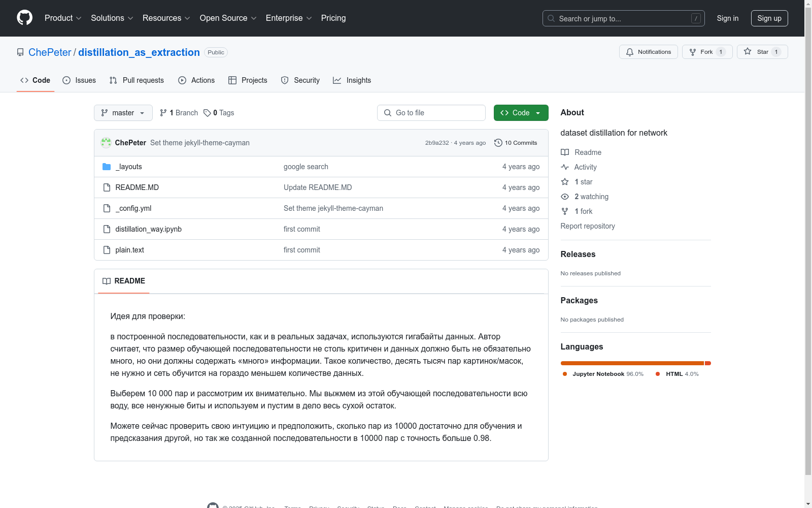Click the eye icon beside 2 watching
Screen dimensions: 812x508
coord(565,197)
